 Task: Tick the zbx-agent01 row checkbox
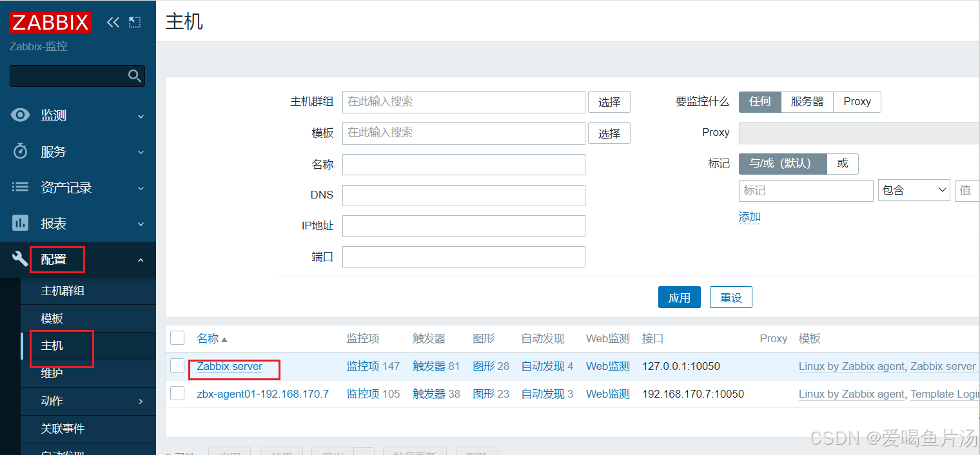pyautogui.click(x=177, y=393)
